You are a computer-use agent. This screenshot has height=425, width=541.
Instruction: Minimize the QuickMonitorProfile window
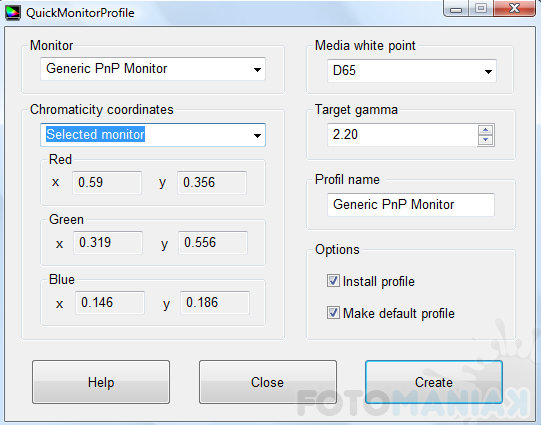coord(456,9)
